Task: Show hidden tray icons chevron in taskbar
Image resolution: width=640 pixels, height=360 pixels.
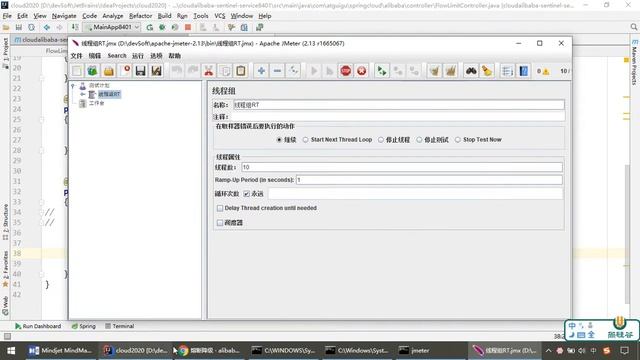Action: (x=548, y=351)
